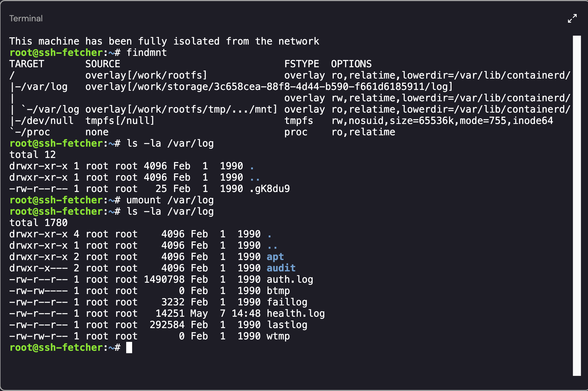Screen dimensions: 588x391
Task: Click the faillog file name
Action: 287,302
